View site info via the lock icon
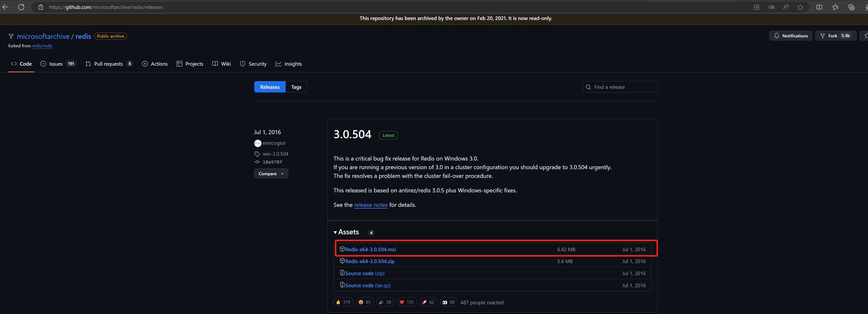868x314 pixels. (41, 7)
